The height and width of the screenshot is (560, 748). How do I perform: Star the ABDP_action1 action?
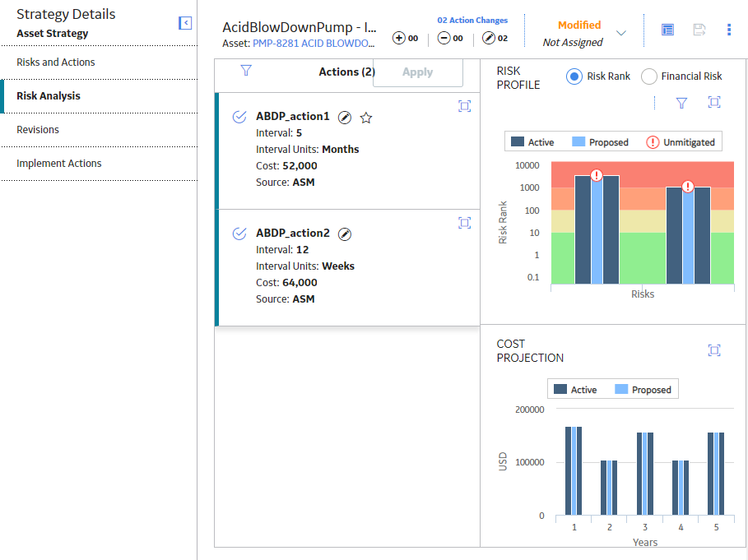pyautogui.click(x=366, y=118)
